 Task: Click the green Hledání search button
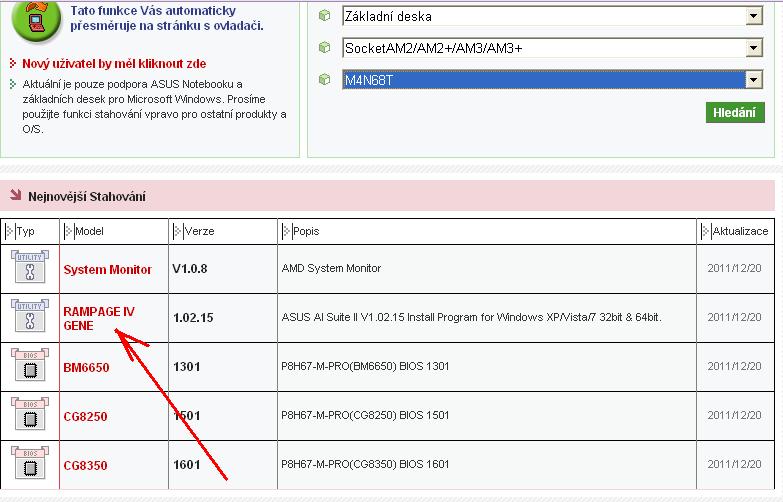point(735,112)
